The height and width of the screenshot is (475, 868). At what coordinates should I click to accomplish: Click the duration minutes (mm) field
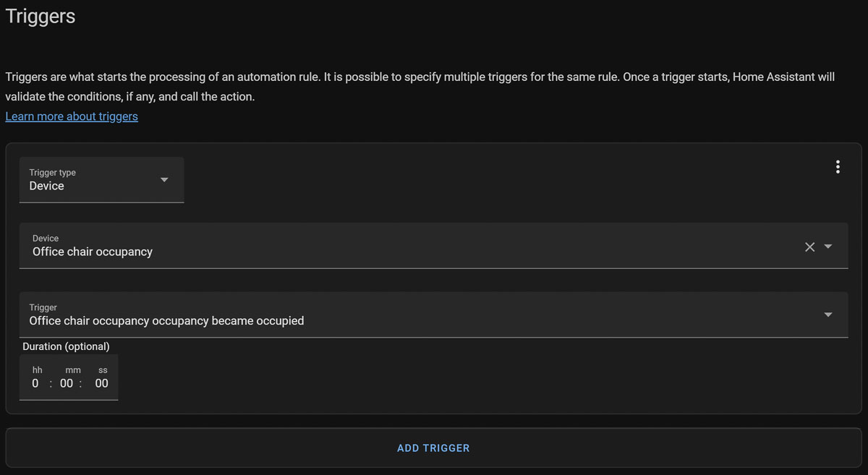tap(67, 383)
